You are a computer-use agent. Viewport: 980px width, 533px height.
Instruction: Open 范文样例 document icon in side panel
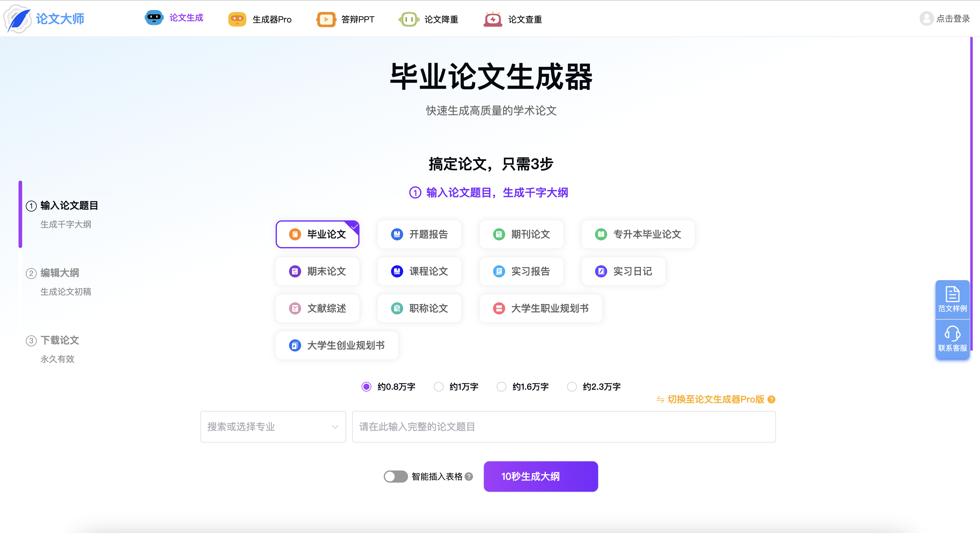pyautogui.click(x=952, y=294)
